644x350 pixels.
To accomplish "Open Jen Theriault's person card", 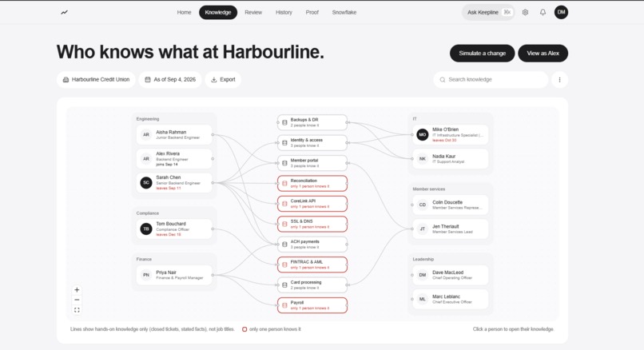I will 450,229.
